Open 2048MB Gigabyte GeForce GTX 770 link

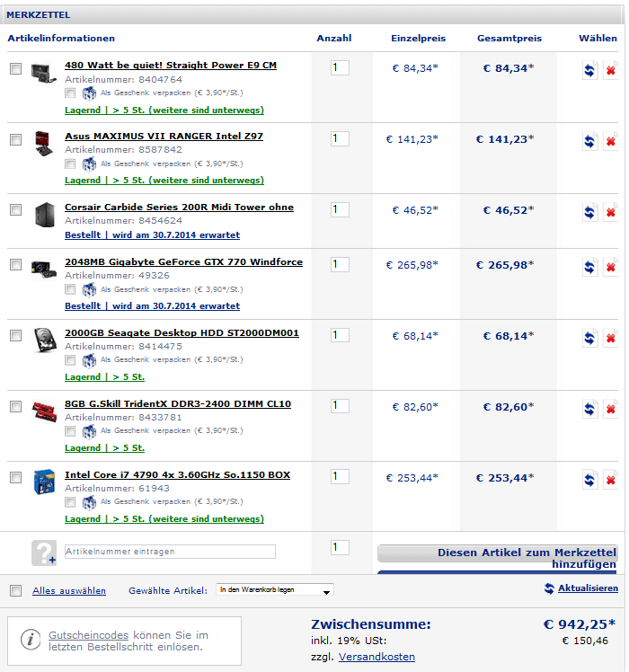click(x=183, y=261)
